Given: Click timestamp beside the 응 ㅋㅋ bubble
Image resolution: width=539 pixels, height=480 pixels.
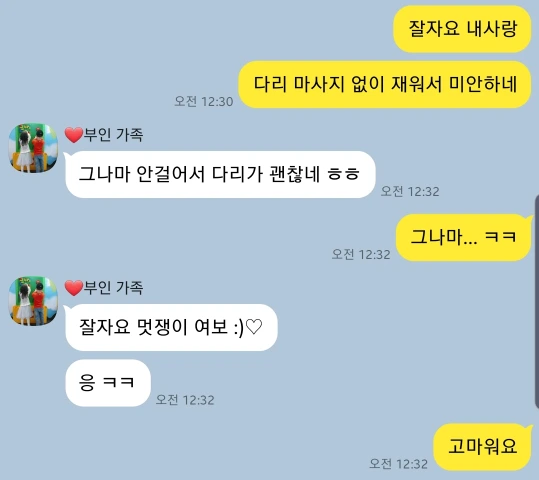Looking at the screenshot, I should point(185,400).
